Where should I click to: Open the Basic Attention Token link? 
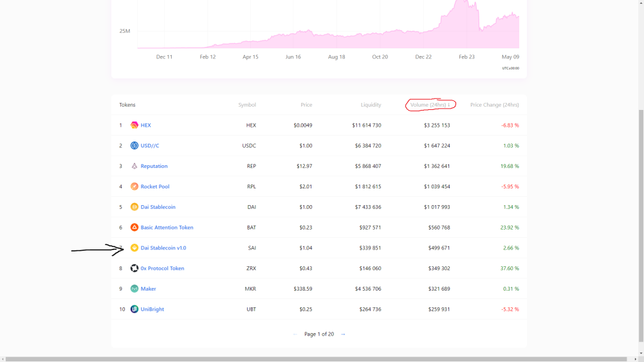coord(167,228)
